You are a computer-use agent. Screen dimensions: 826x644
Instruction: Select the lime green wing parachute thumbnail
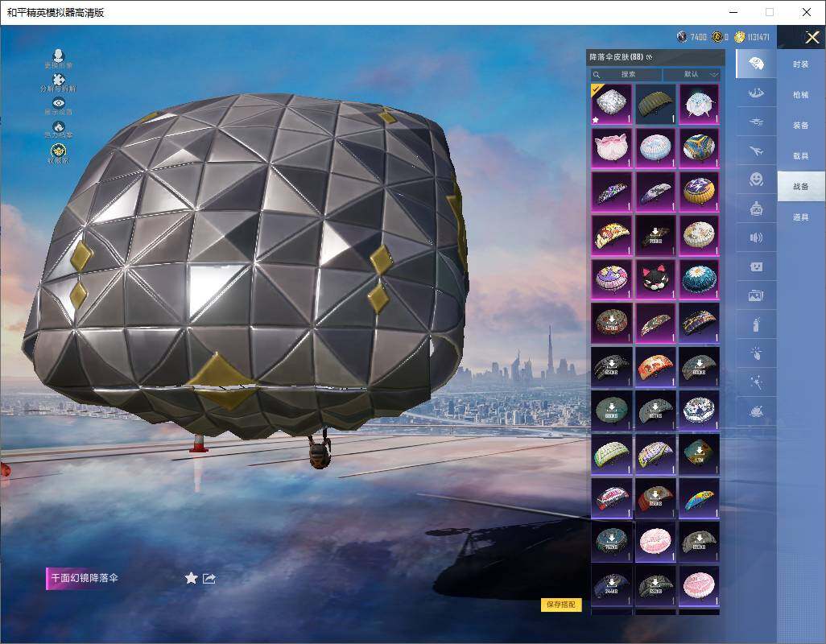point(612,454)
